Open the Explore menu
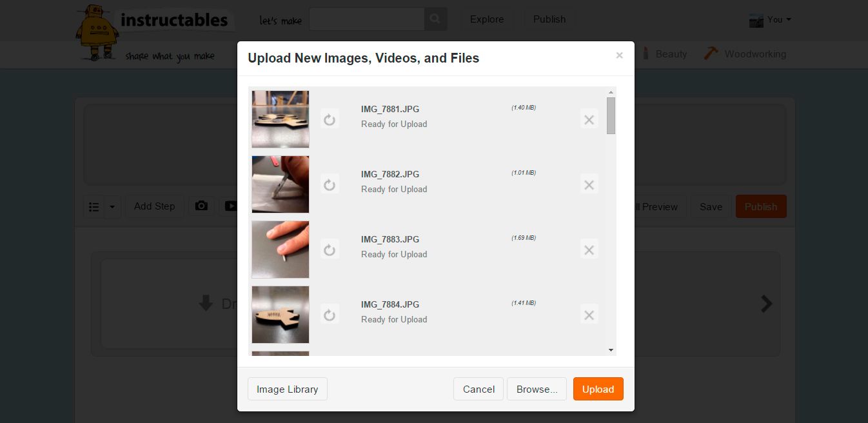The width and height of the screenshot is (868, 423). pos(487,19)
